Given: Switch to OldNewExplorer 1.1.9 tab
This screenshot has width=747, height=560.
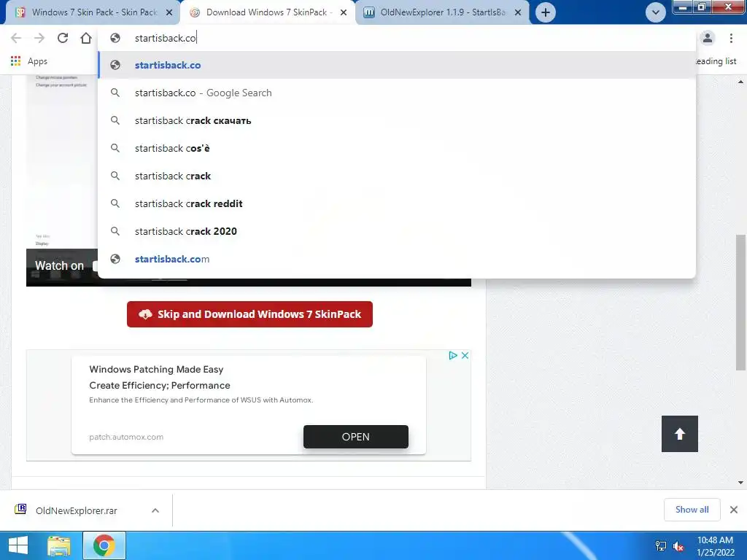Looking at the screenshot, I should click(441, 12).
